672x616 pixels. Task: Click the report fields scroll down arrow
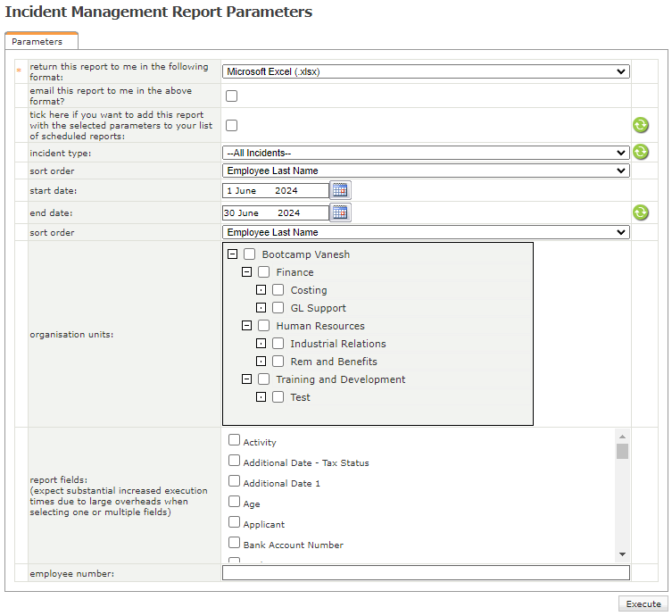[x=622, y=554]
